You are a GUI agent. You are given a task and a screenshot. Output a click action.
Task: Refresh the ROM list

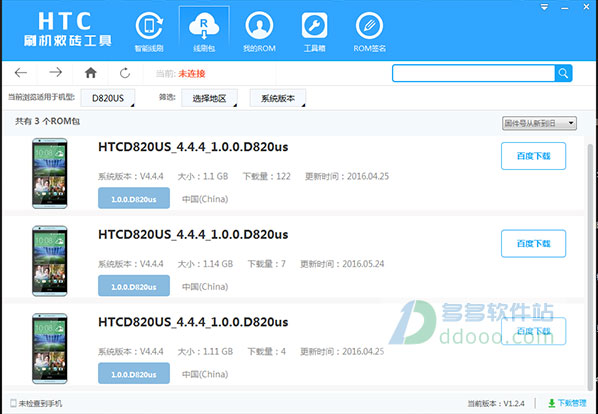pyautogui.click(x=125, y=73)
